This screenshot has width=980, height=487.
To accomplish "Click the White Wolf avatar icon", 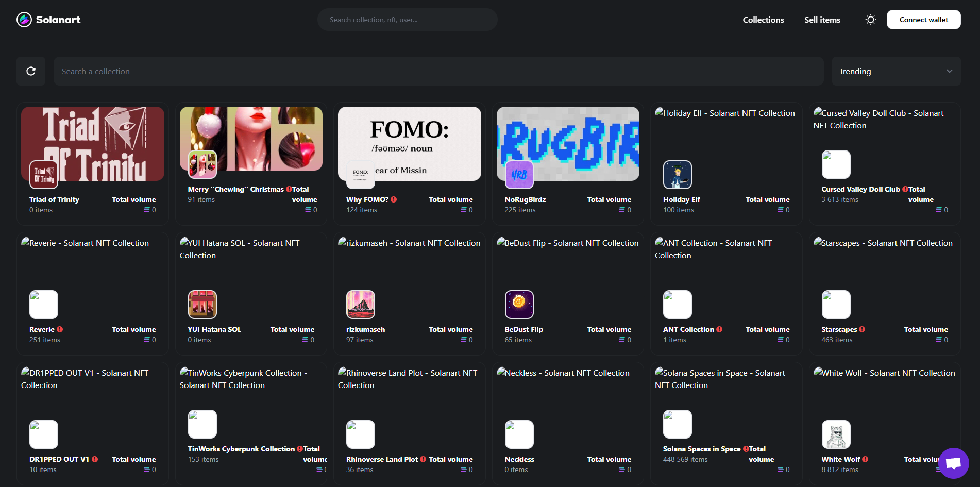I will point(836,434).
